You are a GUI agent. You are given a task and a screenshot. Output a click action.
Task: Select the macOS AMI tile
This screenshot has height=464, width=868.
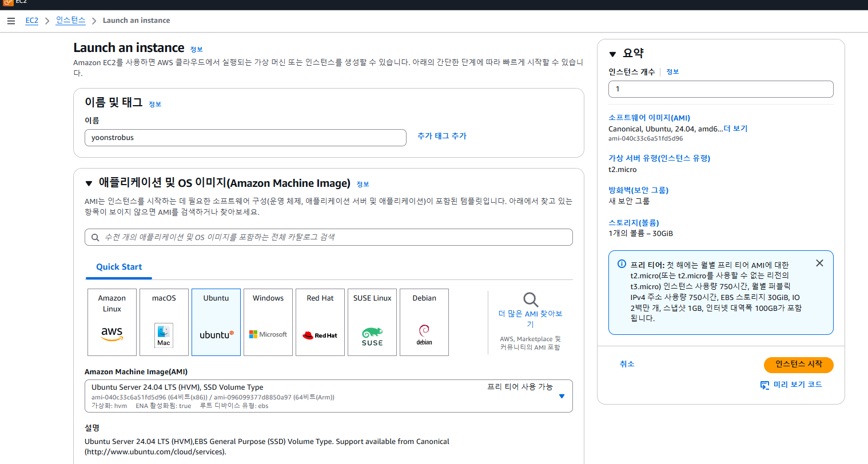[x=164, y=322]
